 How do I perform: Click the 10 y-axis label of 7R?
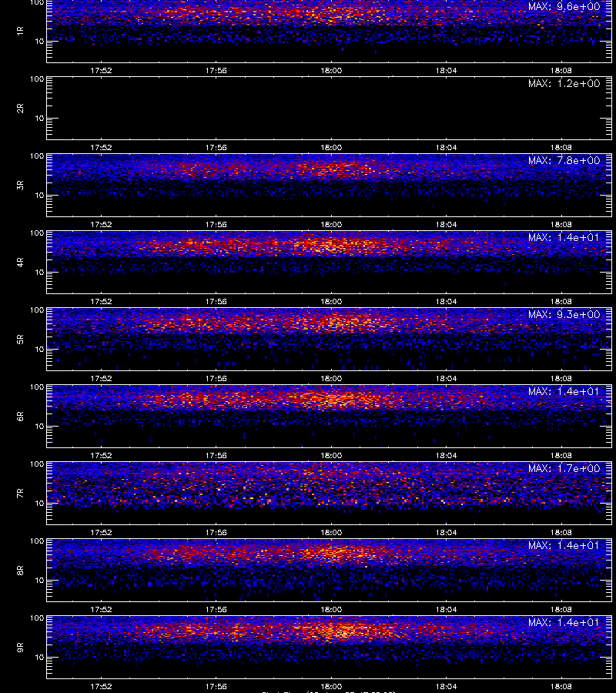[x=39, y=504]
